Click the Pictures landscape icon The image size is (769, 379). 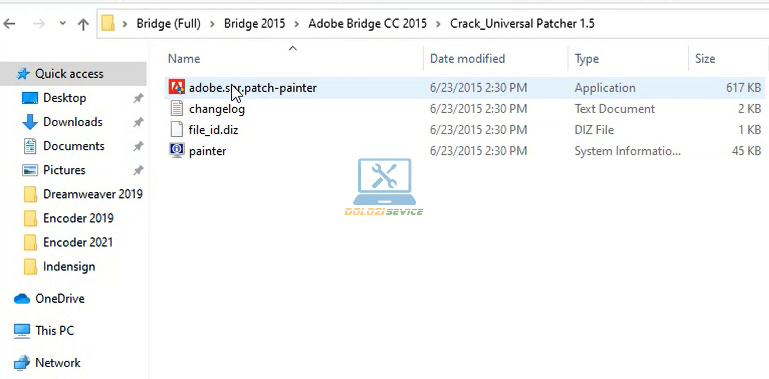[x=30, y=170]
